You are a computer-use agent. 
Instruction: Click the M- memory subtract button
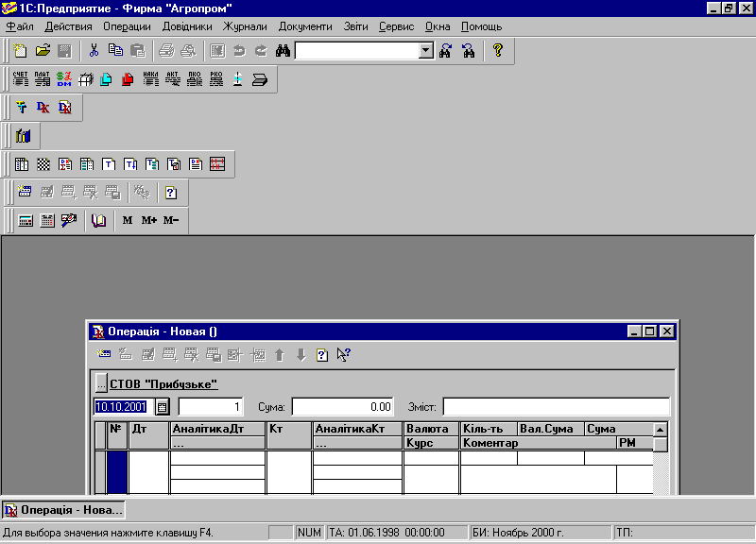(x=171, y=220)
